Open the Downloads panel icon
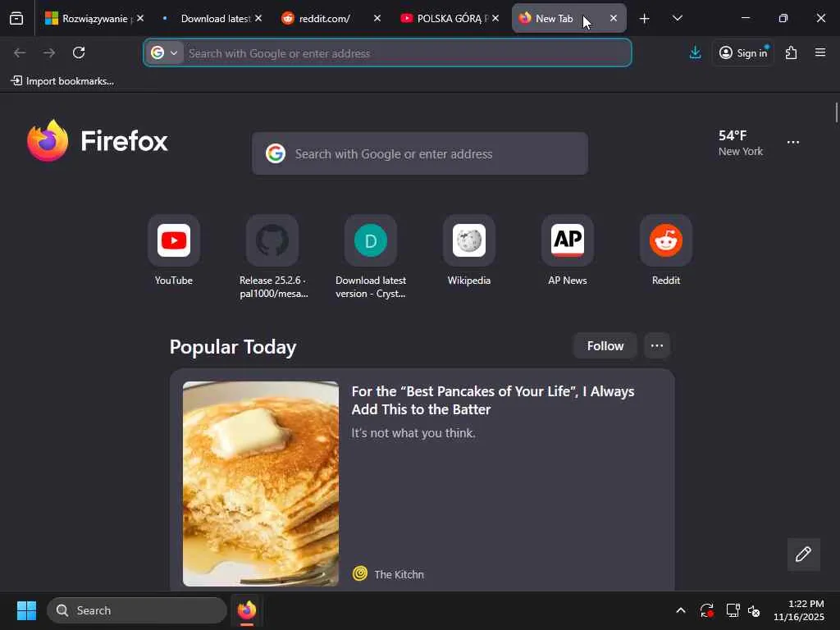 695,52
